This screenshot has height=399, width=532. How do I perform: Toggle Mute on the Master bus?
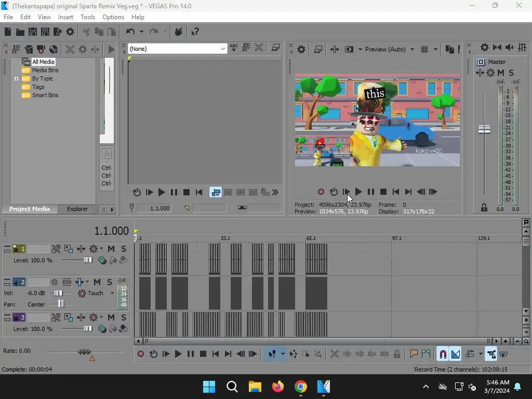(x=501, y=73)
